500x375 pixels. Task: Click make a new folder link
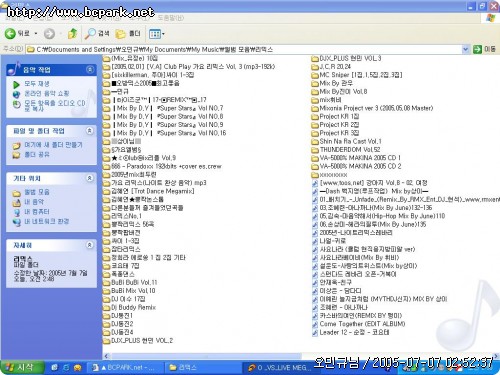click(53, 145)
